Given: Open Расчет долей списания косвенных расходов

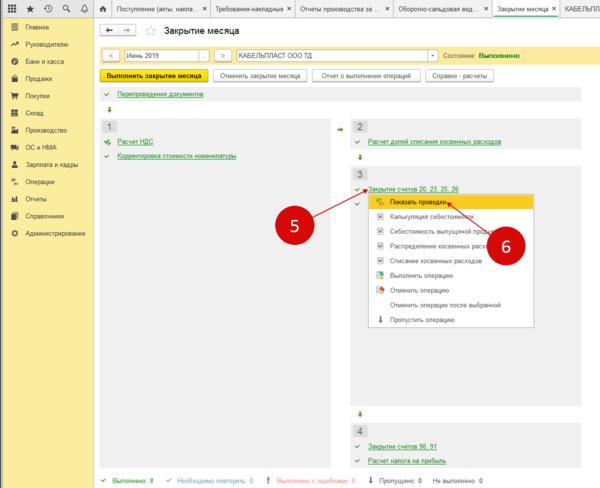Looking at the screenshot, I should click(x=434, y=142).
